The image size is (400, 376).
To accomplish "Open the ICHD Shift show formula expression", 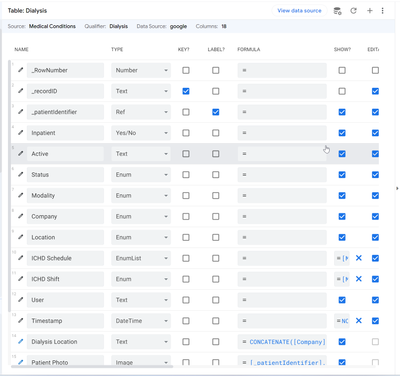I will [342, 279].
